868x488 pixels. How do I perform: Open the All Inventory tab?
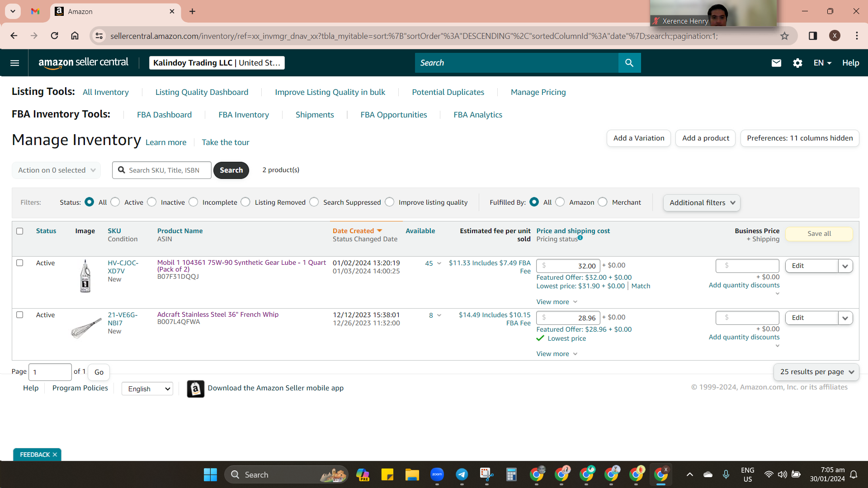click(106, 92)
